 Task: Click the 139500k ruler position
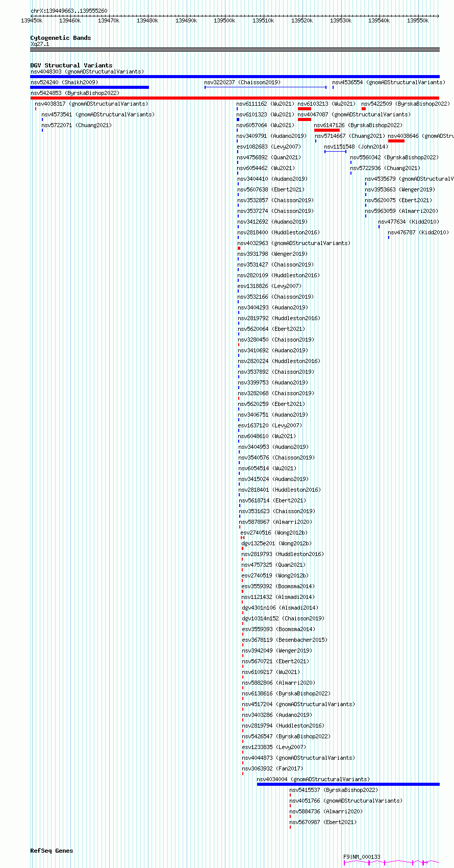(x=224, y=20)
